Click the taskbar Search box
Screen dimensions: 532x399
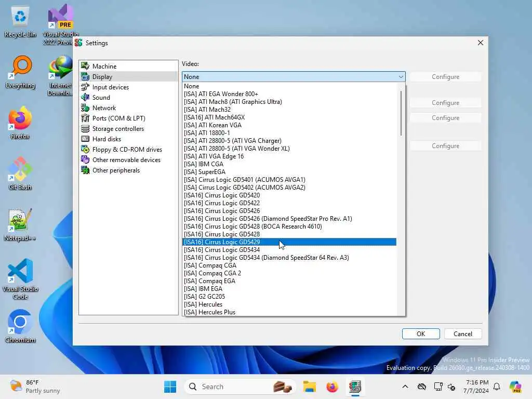coord(240,387)
